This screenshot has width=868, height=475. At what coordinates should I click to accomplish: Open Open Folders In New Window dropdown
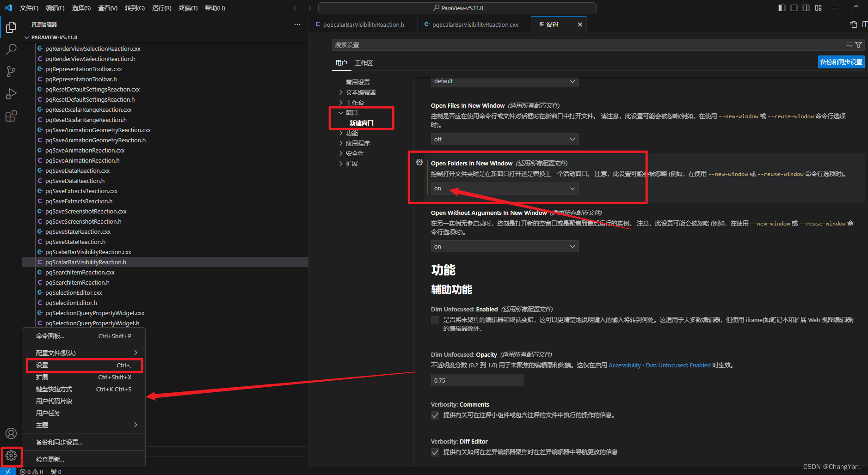(505, 189)
